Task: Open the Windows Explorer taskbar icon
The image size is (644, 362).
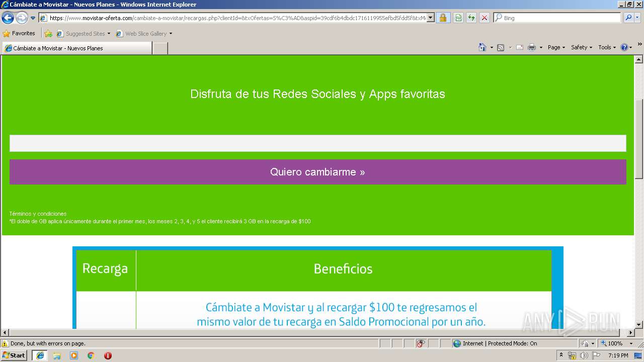Action: point(57,355)
